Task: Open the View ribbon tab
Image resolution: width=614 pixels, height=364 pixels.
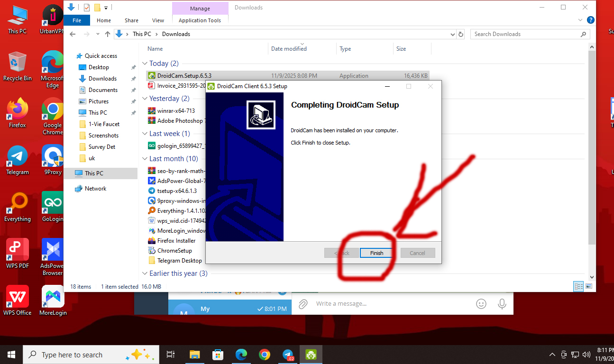Action: [x=158, y=20]
